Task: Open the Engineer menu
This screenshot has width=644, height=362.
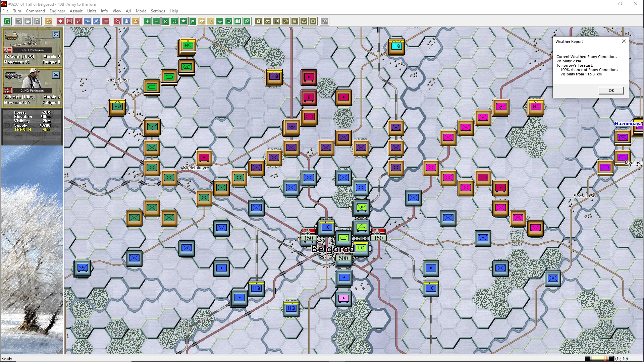Action: point(57,11)
